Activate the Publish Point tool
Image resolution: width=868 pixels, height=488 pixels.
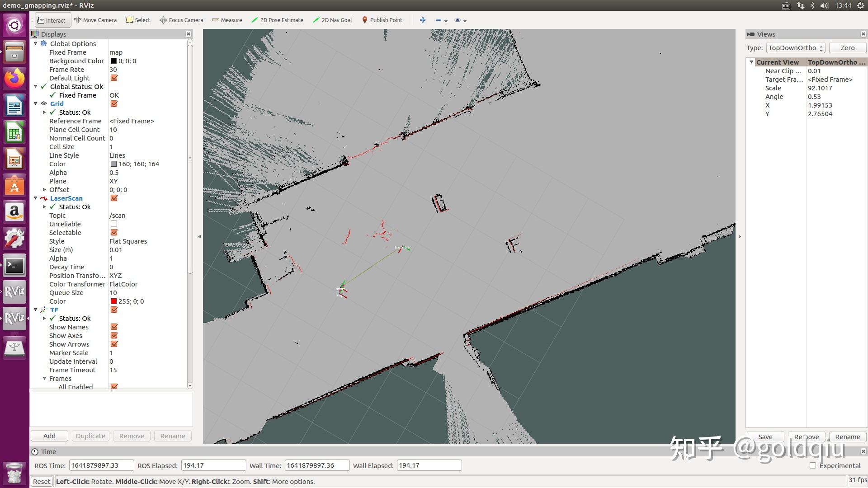(382, 20)
